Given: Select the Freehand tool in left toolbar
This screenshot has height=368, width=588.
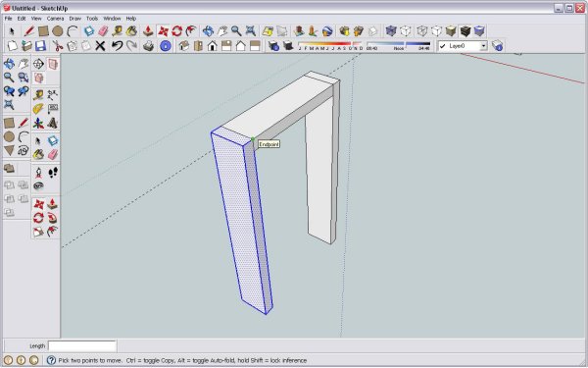Looking at the screenshot, I should 24,151.
